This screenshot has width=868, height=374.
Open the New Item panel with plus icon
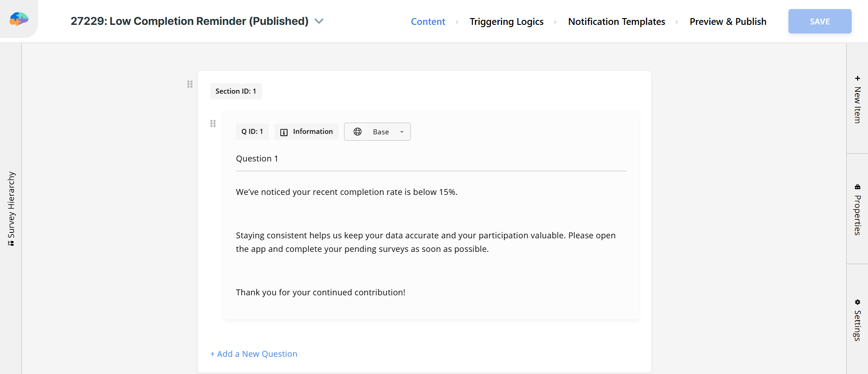(857, 99)
